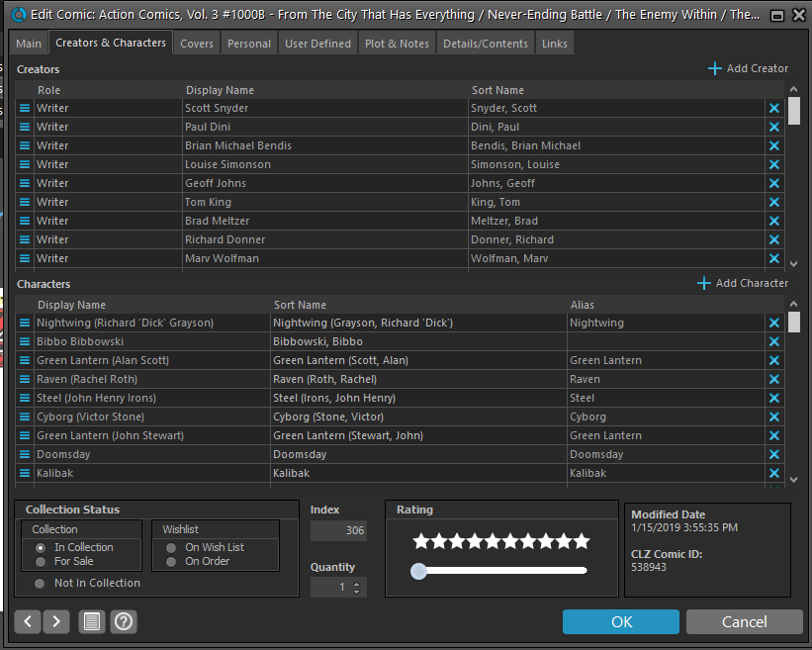Remove Geoff Johns from creators

773,183
